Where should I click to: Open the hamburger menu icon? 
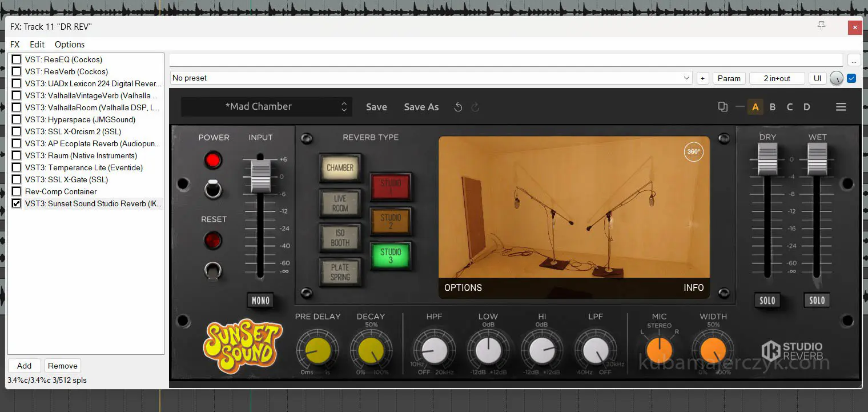click(841, 107)
